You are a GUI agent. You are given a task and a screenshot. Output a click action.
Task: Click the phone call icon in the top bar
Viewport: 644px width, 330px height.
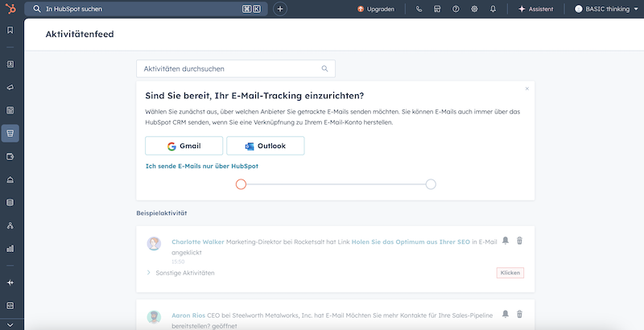[419, 9]
